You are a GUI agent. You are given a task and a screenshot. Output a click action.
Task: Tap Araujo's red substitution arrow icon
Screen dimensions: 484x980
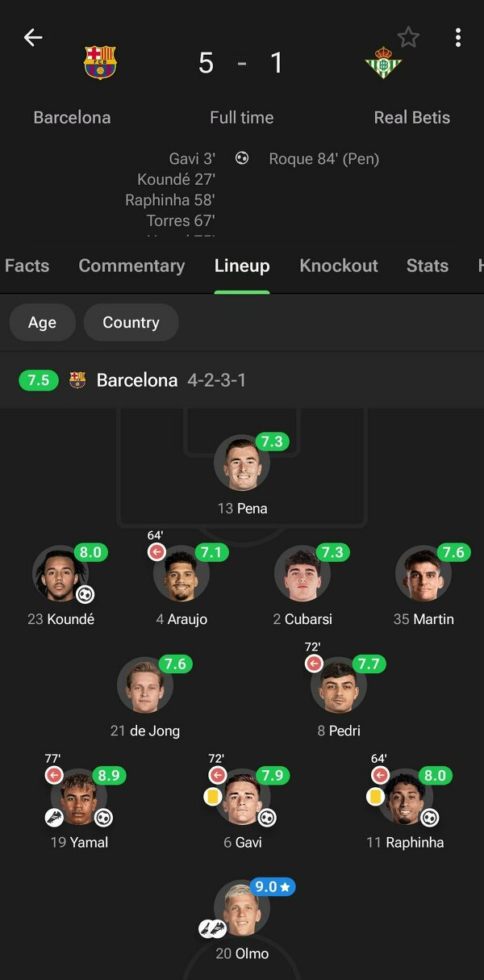(157, 552)
